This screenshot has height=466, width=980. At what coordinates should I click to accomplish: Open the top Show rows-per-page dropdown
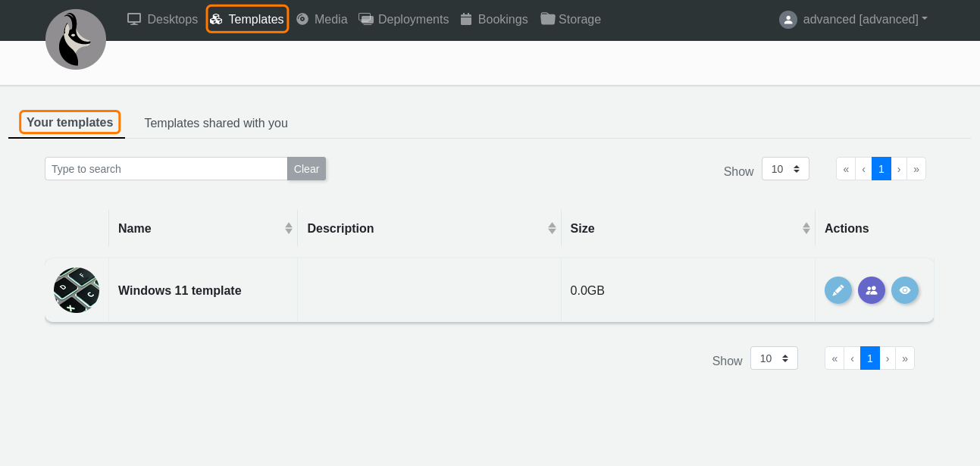click(x=785, y=169)
